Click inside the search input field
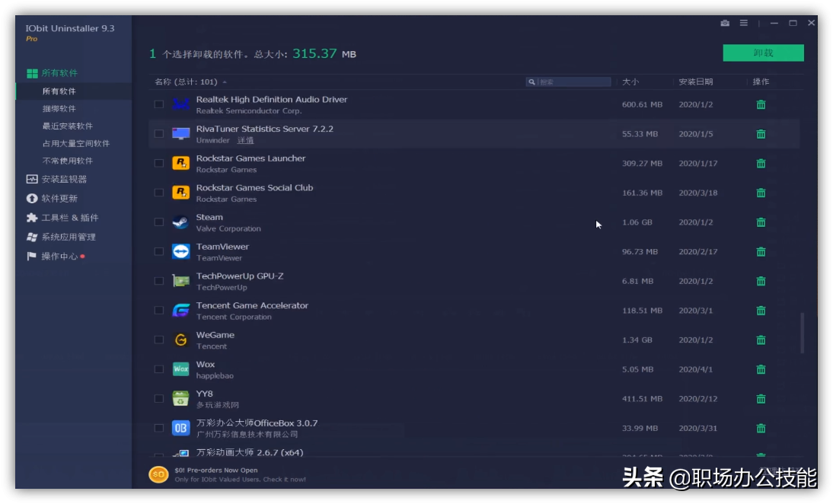Image resolution: width=833 pixels, height=504 pixels. click(x=567, y=81)
